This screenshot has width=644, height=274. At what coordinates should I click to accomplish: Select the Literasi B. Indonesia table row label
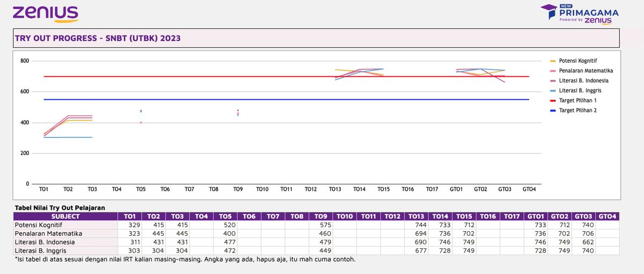point(45,242)
